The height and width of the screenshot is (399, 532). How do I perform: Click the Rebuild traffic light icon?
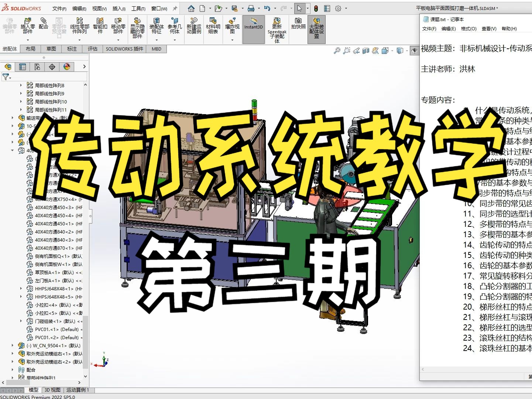point(316,8)
